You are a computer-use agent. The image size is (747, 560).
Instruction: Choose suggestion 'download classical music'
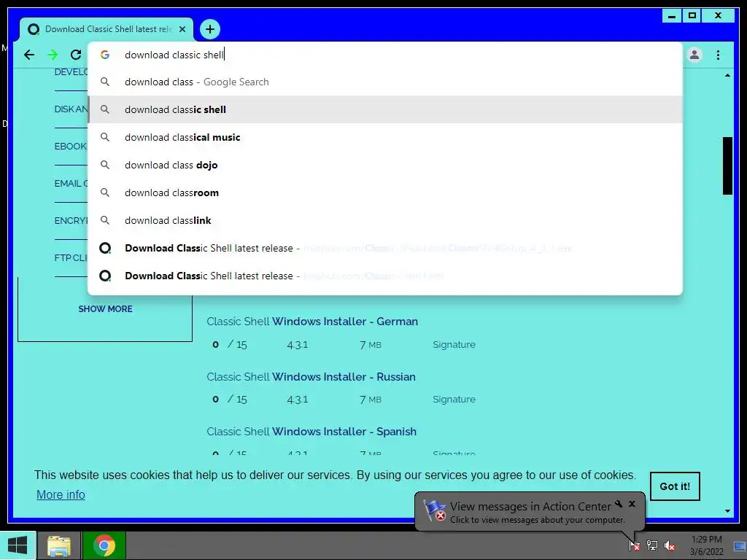(x=385, y=137)
